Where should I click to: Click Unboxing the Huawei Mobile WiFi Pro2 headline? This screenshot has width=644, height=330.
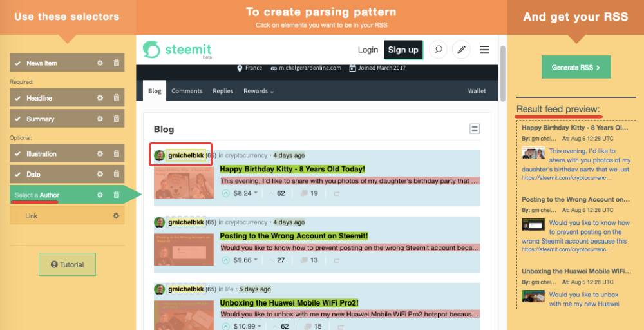[289, 303]
